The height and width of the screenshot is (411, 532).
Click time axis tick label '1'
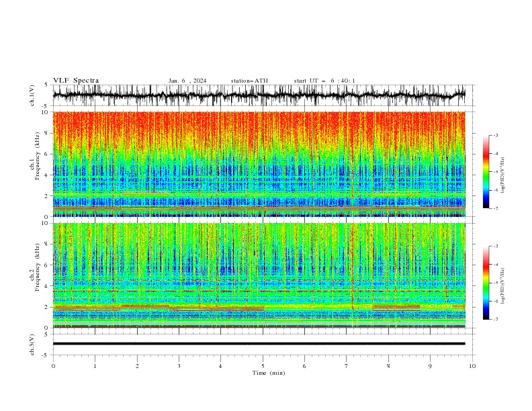click(x=95, y=366)
